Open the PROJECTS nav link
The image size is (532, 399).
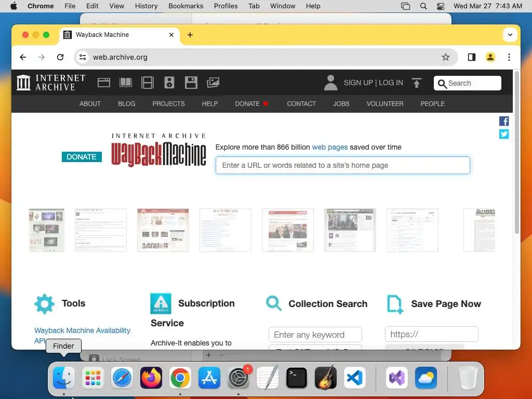(x=169, y=103)
